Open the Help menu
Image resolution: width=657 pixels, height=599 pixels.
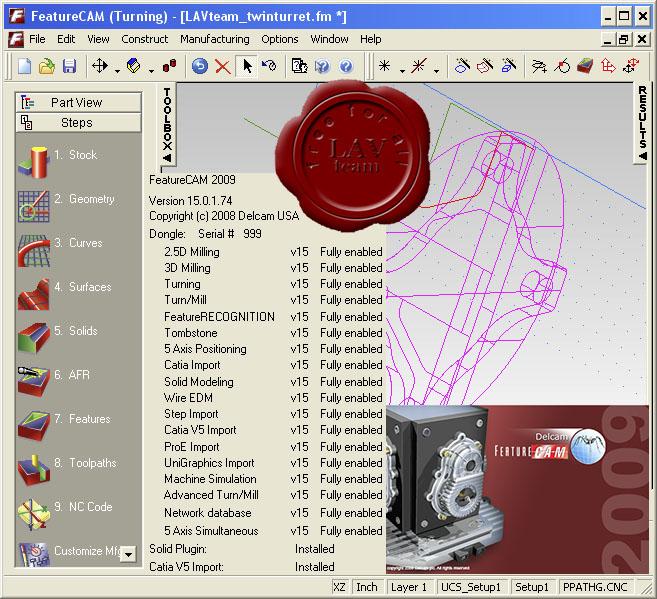coord(370,39)
